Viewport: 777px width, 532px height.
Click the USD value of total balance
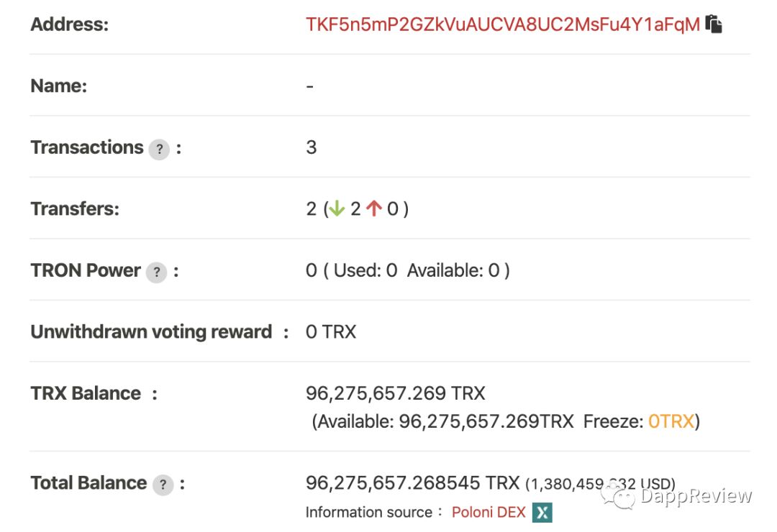[x=600, y=484]
